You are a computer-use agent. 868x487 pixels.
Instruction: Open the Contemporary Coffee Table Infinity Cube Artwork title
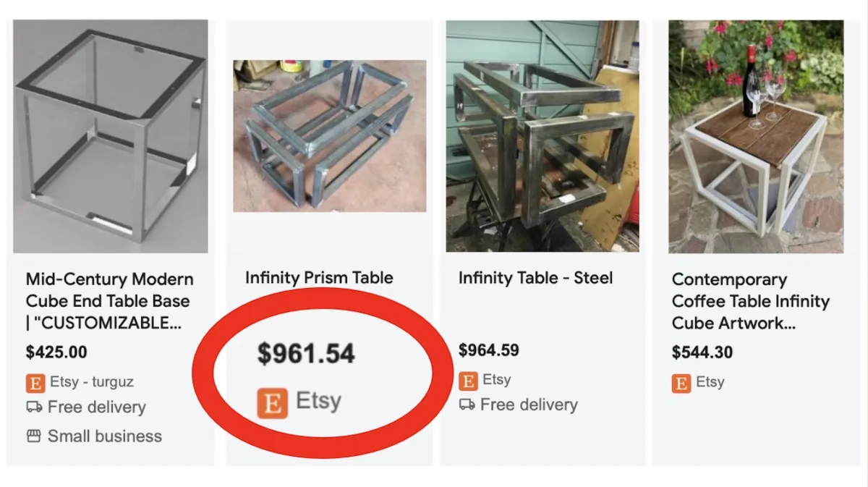pos(750,301)
